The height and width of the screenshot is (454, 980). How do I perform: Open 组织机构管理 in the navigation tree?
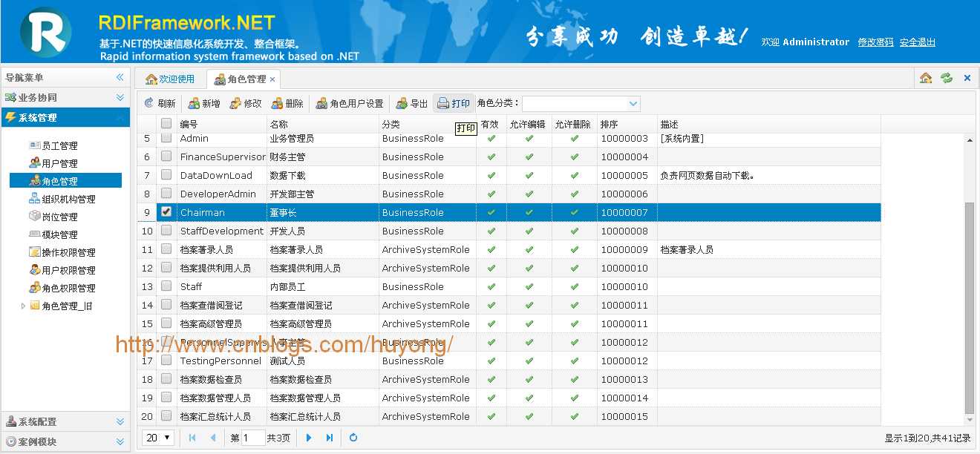click(62, 199)
